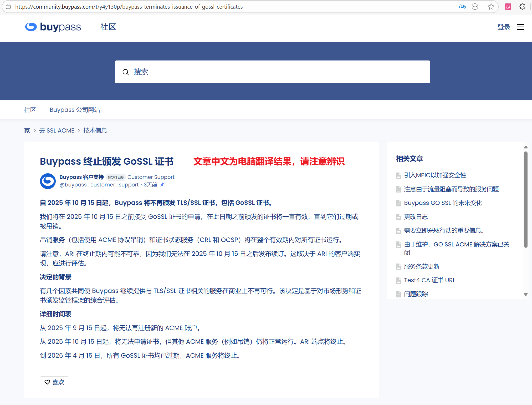Open 去 SSL ACME breadcrumb link
Image resolution: width=532 pixels, height=405 pixels.
coord(57,131)
